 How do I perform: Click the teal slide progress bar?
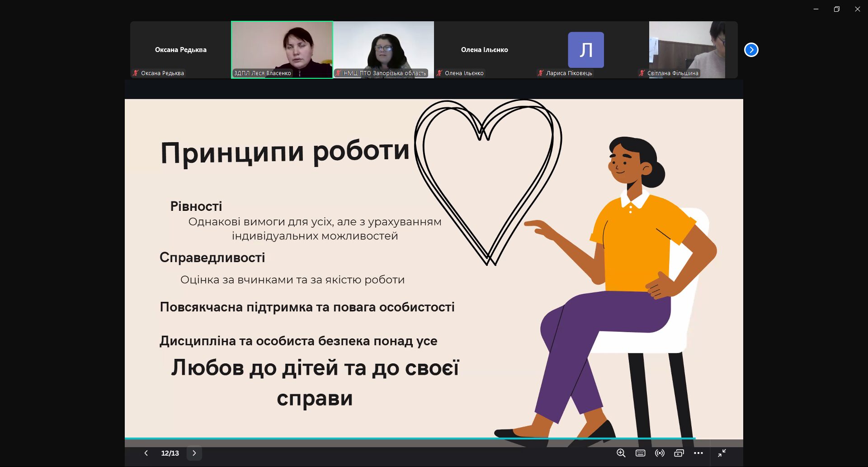tap(410, 438)
